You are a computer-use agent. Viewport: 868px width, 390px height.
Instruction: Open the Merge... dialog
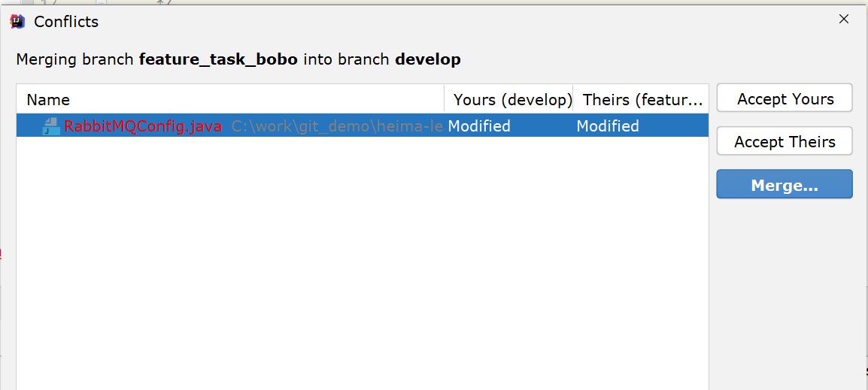(x=785, y=185)
